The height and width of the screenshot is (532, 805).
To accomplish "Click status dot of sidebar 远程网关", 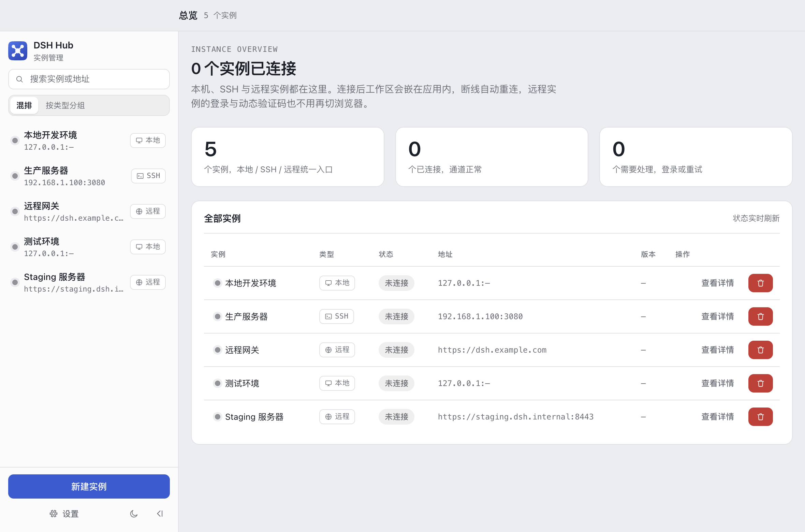I will (x=15, y=211).
